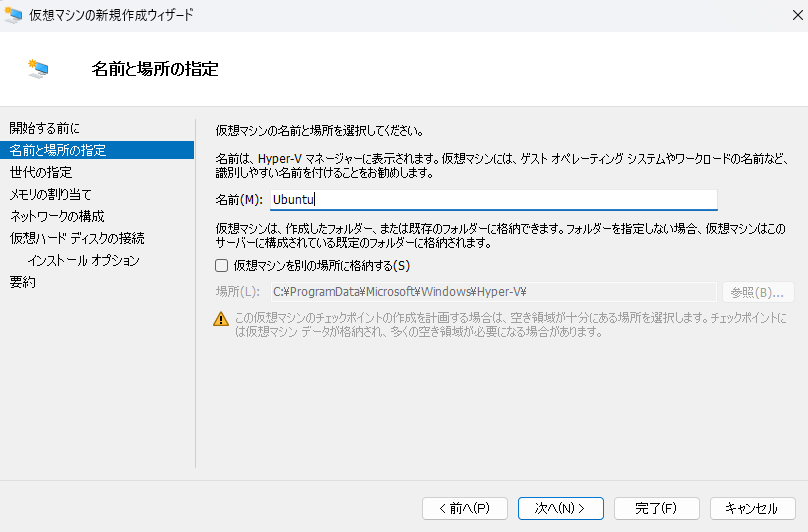The width and height of the screenshot is (808, 532).
Task: Open 仮想ハード ディスクの接続 step
Action: 77,238
